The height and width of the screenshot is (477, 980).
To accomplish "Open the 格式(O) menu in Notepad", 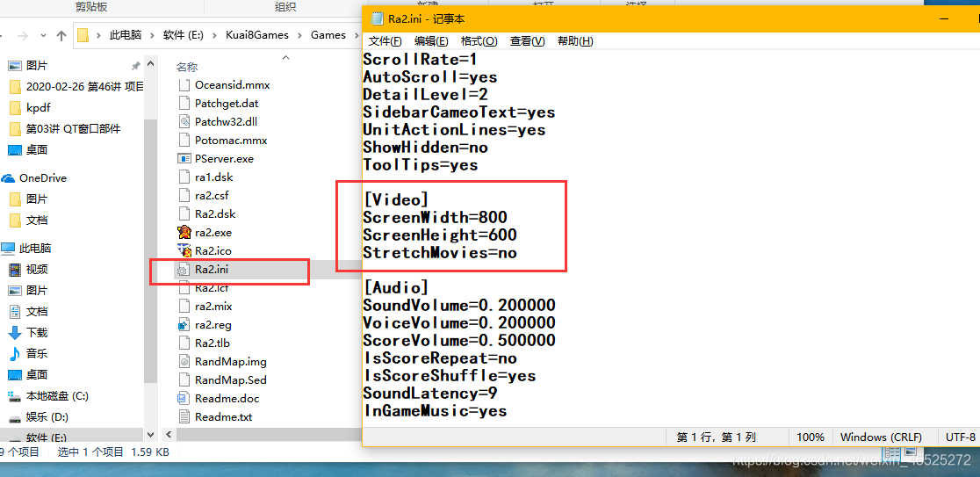I will (479, 41).
